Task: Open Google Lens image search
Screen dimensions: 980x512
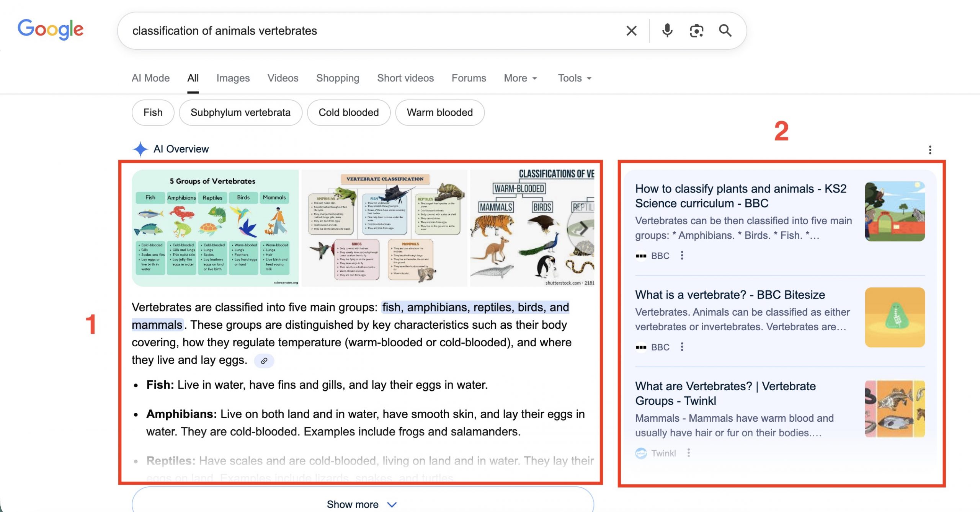Action: coord(696,31)
